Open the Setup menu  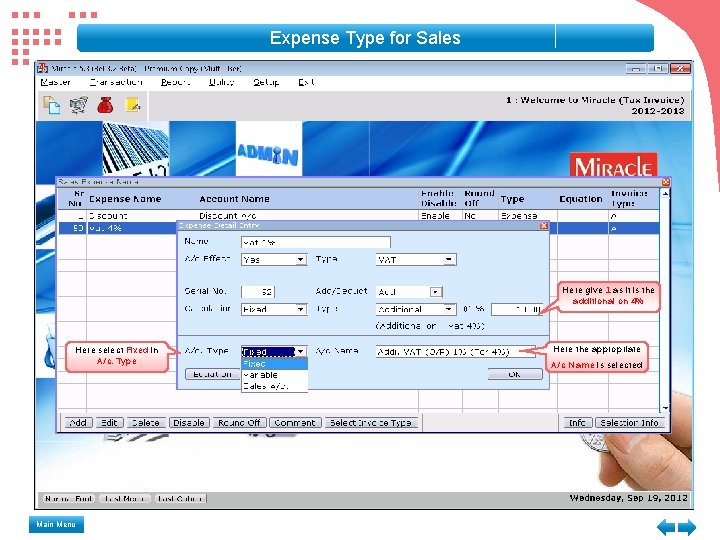click(x=266, y=82)
